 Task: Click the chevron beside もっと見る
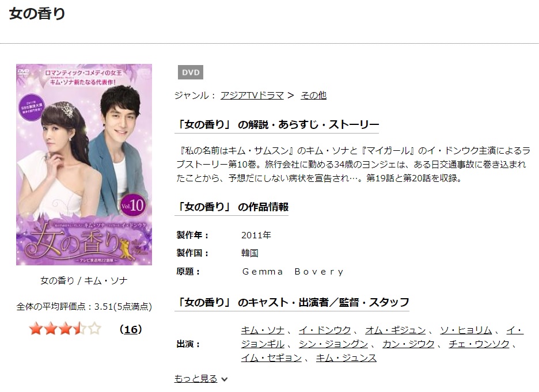coord(225,379)
